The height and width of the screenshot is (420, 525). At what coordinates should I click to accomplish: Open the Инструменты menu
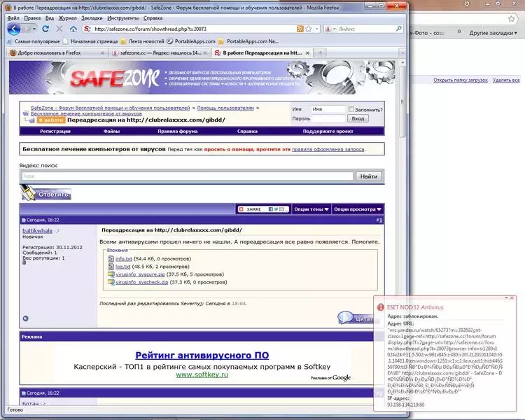point(123,18)
